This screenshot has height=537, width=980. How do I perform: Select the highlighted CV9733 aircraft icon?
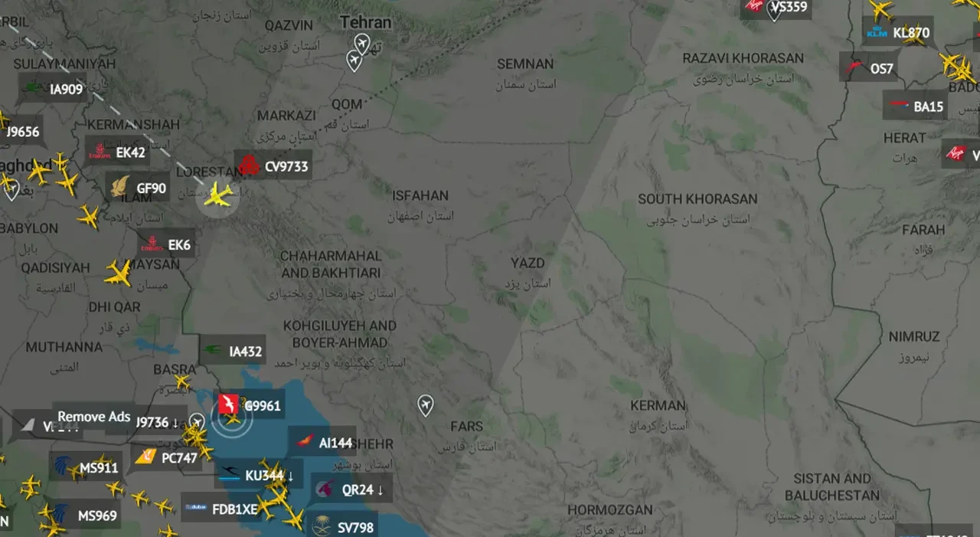[219, 197]
